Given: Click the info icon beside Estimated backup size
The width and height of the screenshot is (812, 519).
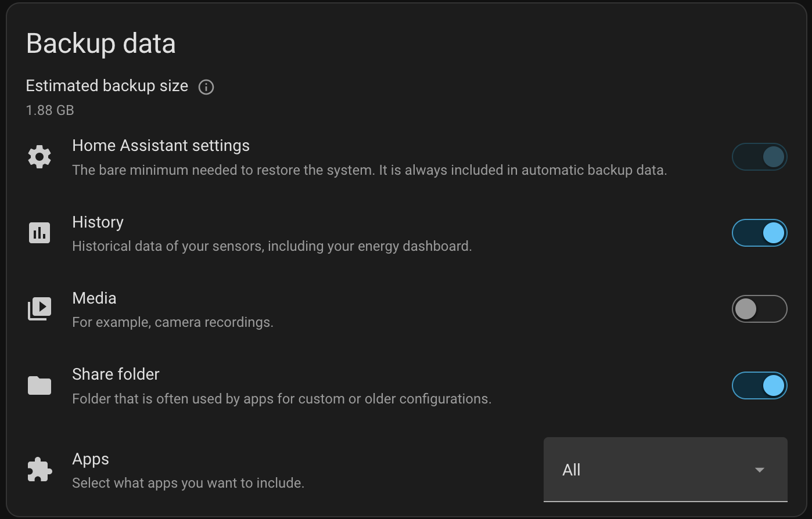Looking at the screenshot, I should (x=206, y=87).
